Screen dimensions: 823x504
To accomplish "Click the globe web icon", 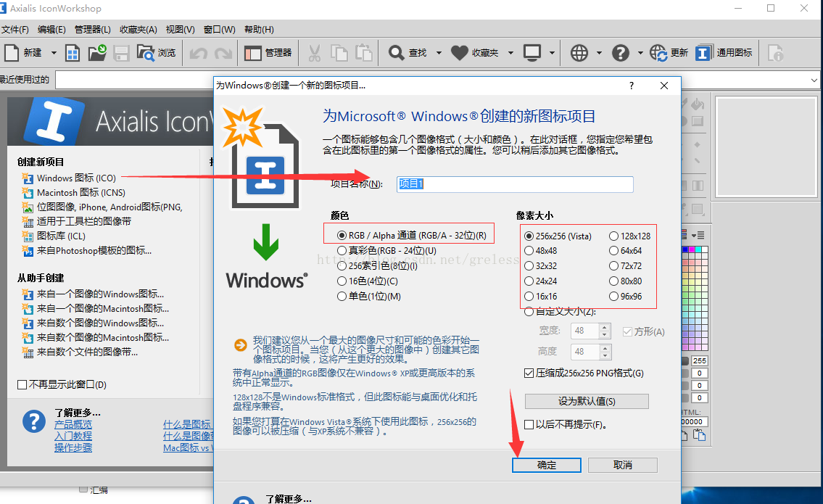I will 579,52.
